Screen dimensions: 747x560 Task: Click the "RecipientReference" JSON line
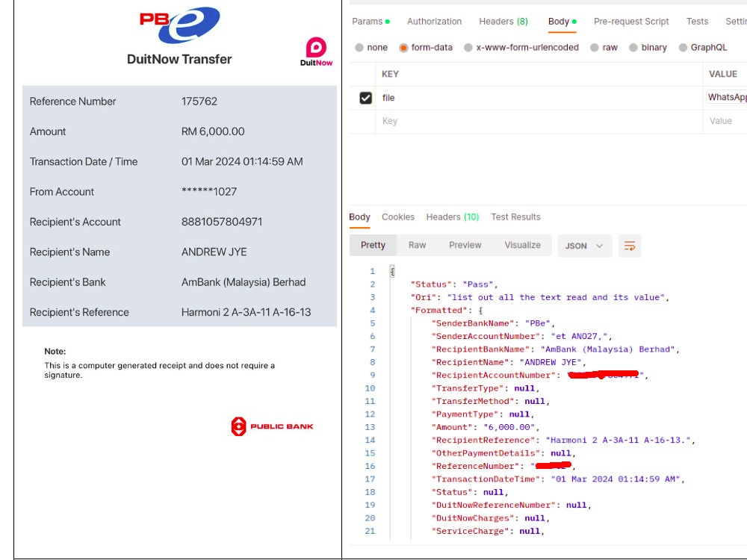click(563, 440)
